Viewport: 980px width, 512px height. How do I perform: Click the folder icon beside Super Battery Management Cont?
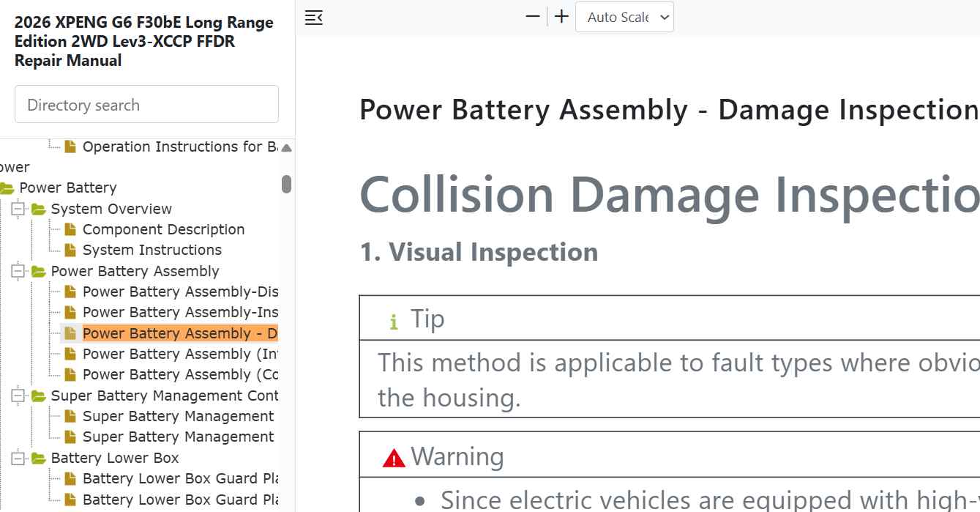point(39,396)
